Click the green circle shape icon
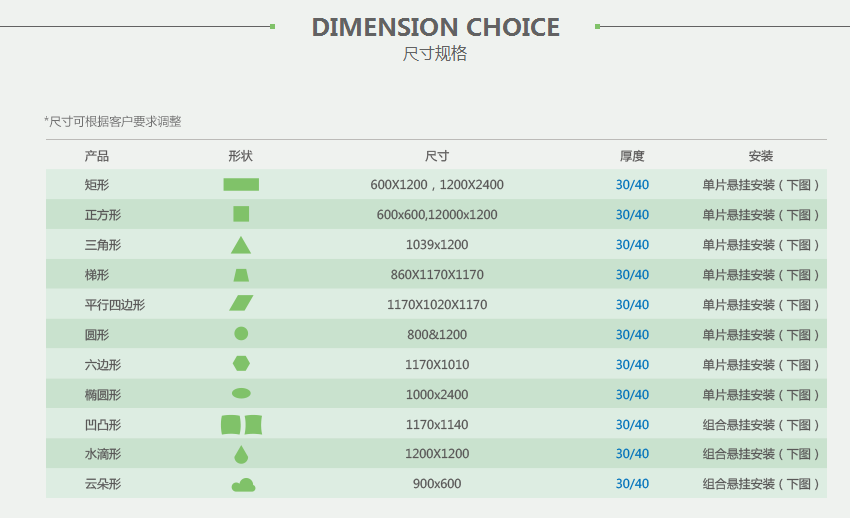The width and height of the screenshot is (850, 518). 241,334
